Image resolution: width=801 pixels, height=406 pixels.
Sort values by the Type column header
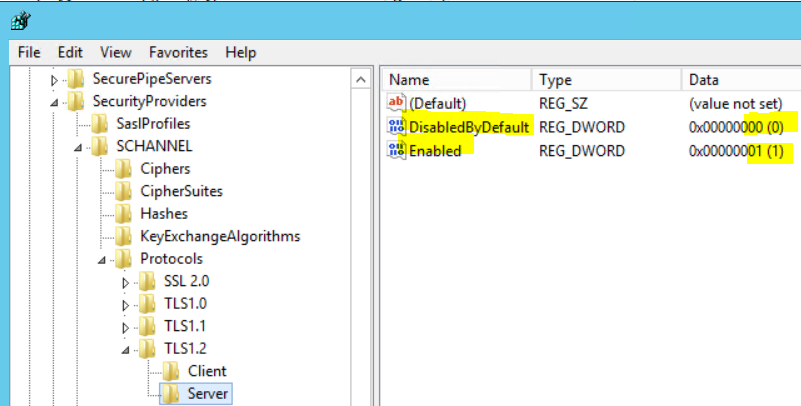(606, 80)
